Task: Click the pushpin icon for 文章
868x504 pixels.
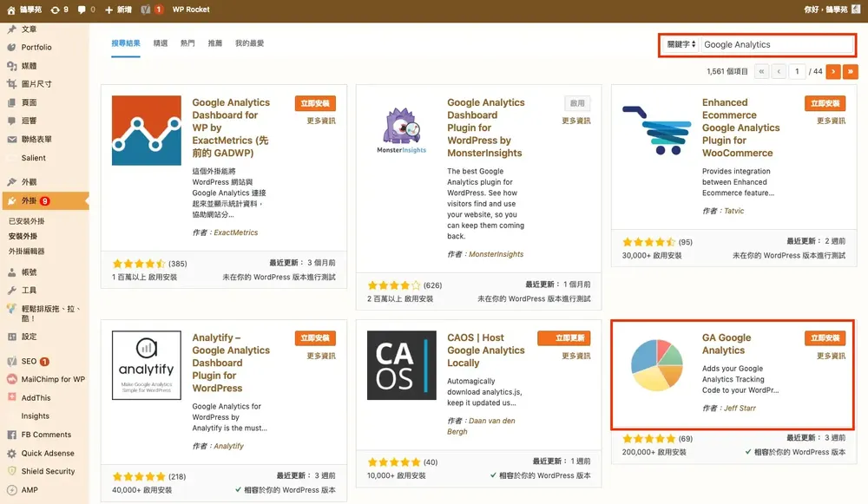Action: pyautogui.click(x=11, y=29)
